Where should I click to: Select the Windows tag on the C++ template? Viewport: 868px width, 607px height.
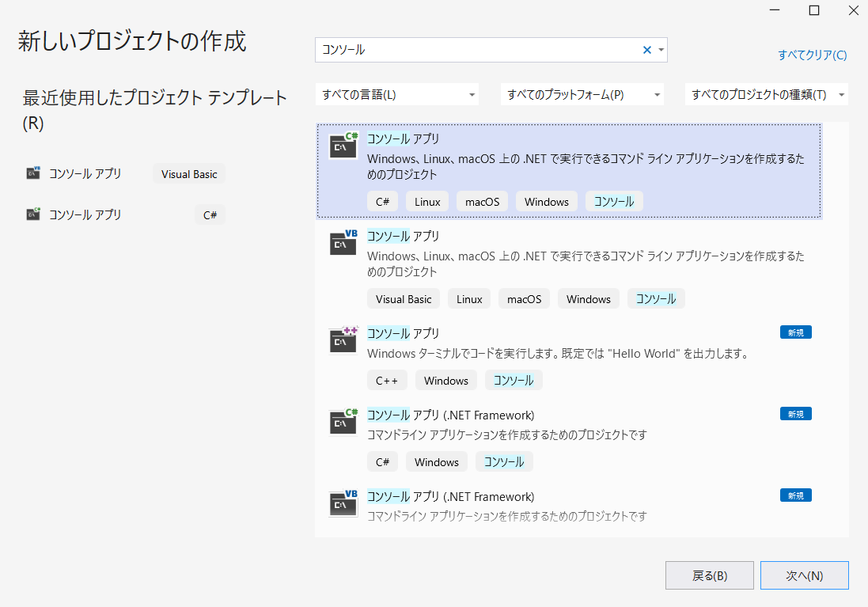tap(445, 380)
